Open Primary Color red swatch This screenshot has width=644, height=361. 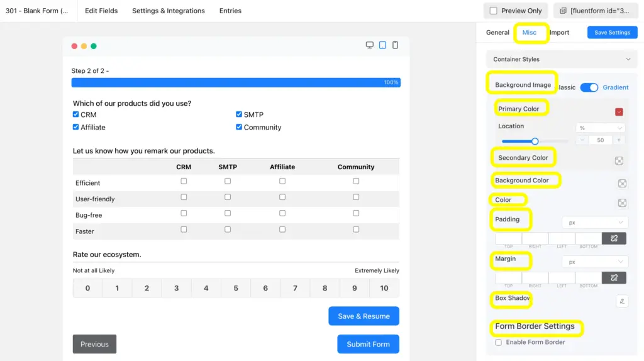(x=619, y=112)
